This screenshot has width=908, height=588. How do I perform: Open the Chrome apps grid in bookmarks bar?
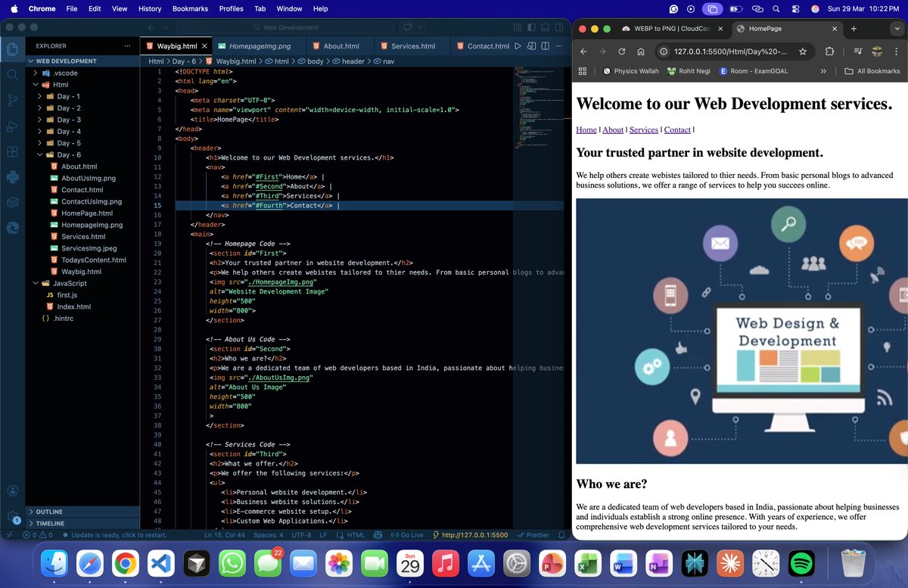point(583,71)
